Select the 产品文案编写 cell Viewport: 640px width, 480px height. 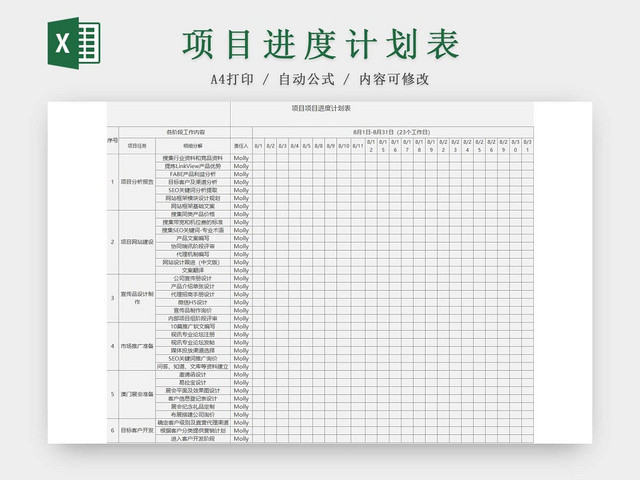193,238
